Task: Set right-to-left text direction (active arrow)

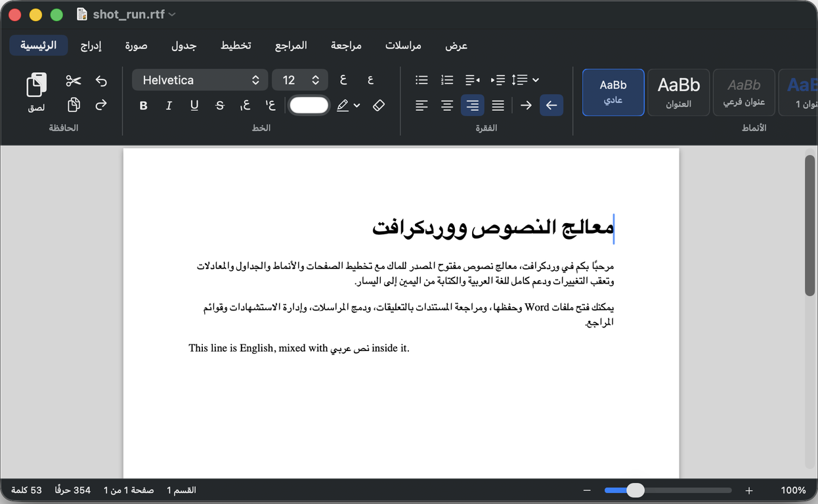Action: coord(551,106)
